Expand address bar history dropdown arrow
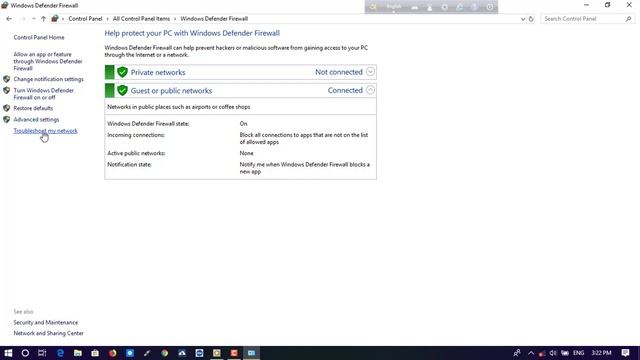The image size is (640, 360). 523,19
